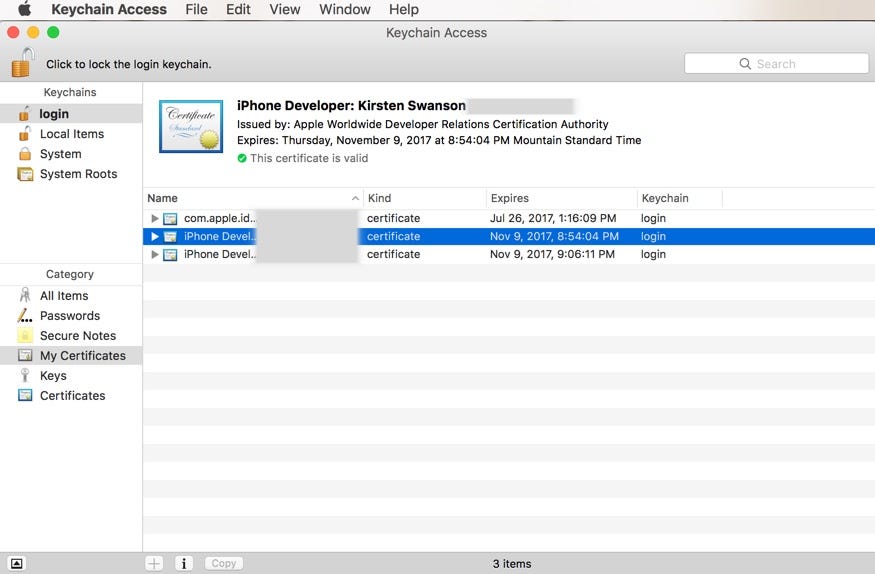Screen dimensions: 875x574
Task: Show the Keys category
Action: point(71,376)
